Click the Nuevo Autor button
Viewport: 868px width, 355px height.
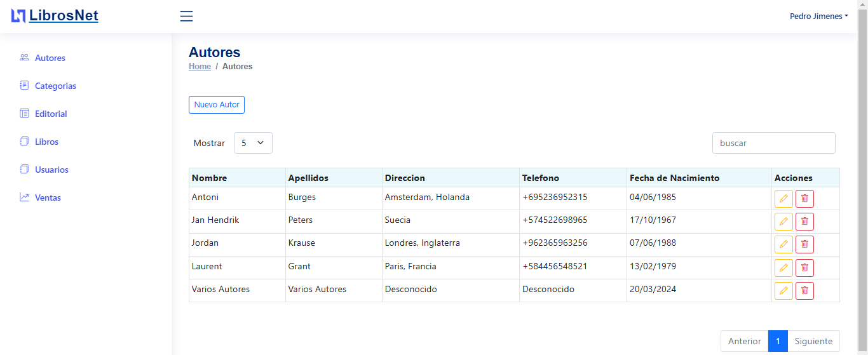[x=217, y=105]
